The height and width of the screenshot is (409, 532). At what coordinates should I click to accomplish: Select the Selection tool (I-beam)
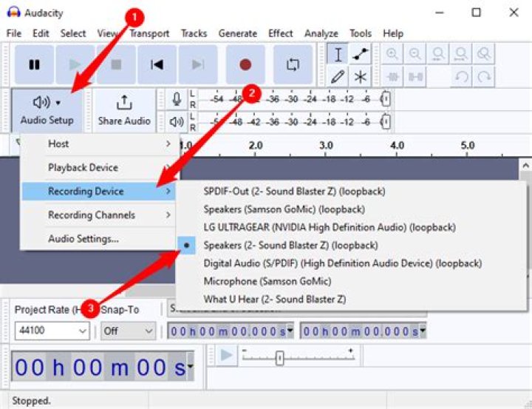tap(338, 54)
